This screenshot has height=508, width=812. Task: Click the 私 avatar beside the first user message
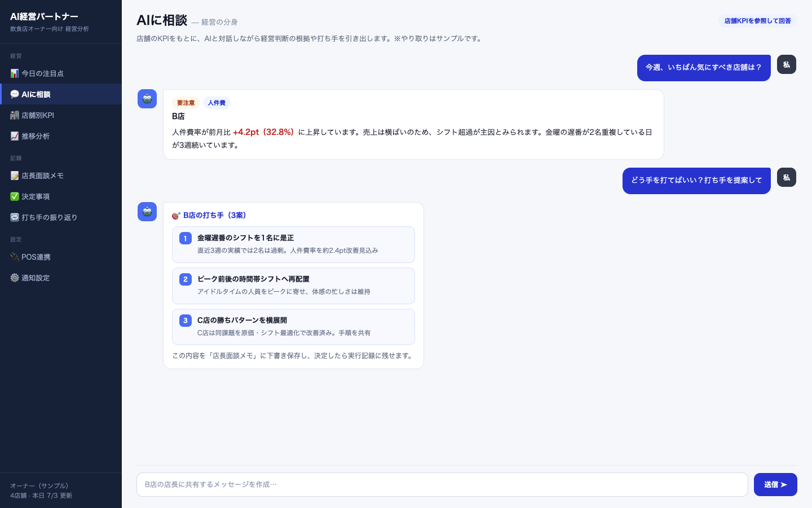[787, 64]
